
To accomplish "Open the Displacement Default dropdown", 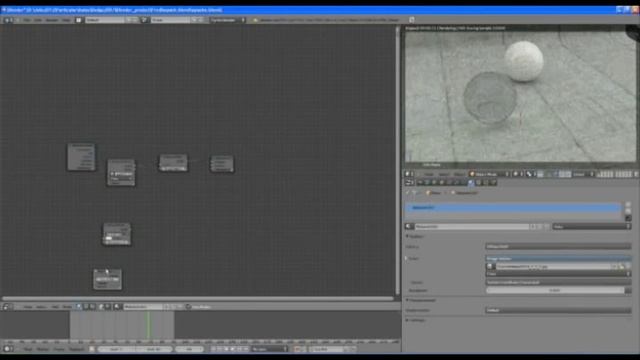I will pos(558,310).
